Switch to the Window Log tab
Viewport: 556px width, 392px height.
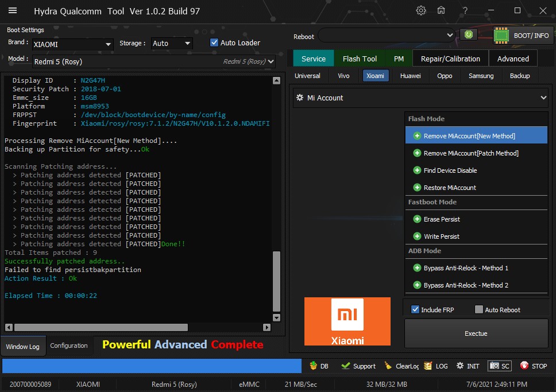23,346
